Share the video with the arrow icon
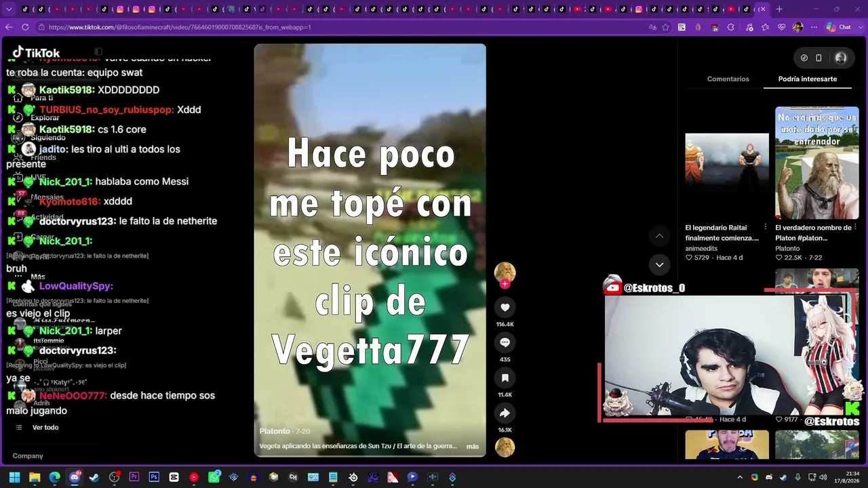Image resolution: width=868 pixels, height=488 pixels. [505, 413]
